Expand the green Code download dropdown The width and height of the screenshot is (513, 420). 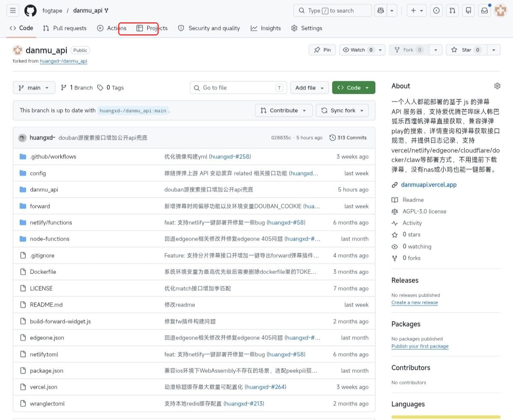tap(353, 87)
